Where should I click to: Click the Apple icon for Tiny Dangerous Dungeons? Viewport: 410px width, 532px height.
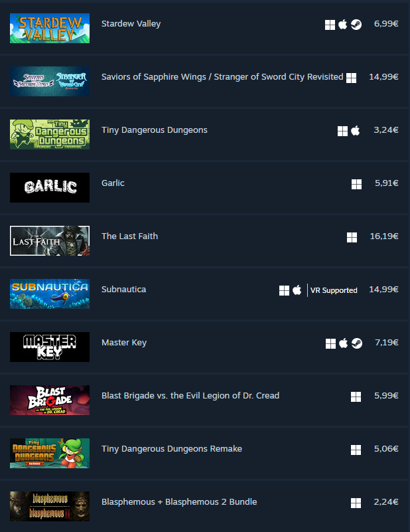point(356,131)
